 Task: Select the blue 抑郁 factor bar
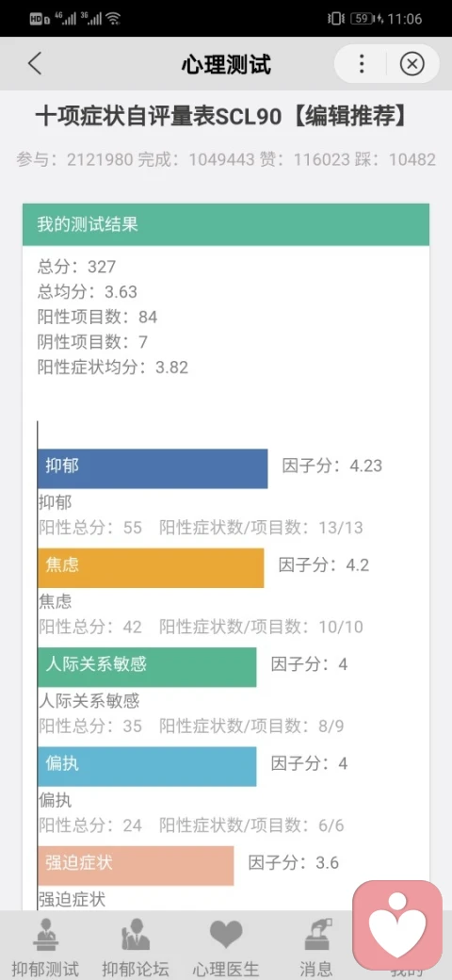click(x=153, y=468)
